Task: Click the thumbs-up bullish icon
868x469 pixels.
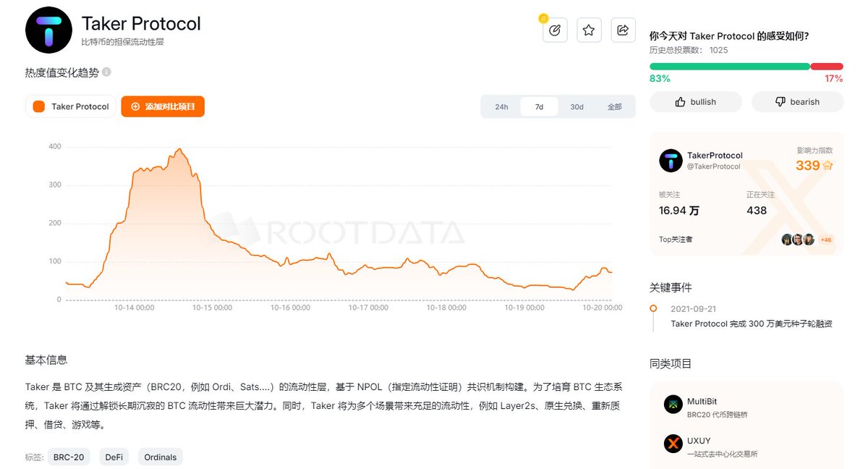Action: click(x=680, y=102)
